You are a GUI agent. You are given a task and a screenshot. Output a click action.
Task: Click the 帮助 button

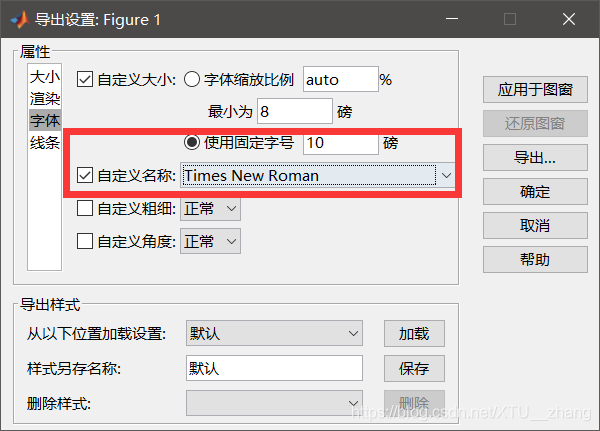535,260
